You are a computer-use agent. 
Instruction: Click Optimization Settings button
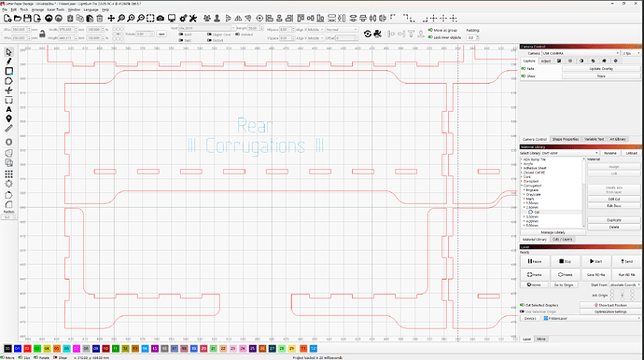[x=610, y=312]
